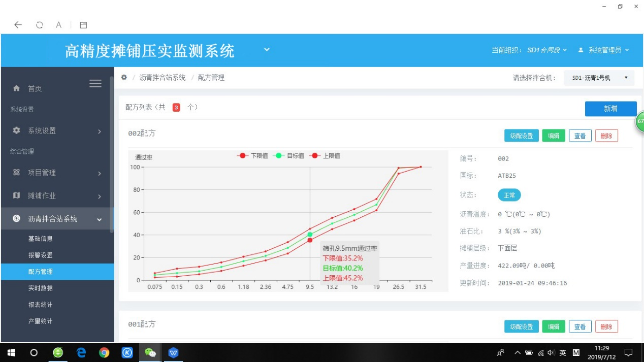Open the SD1-沥青1号机 mixer selector

click(x=599, y=78)
